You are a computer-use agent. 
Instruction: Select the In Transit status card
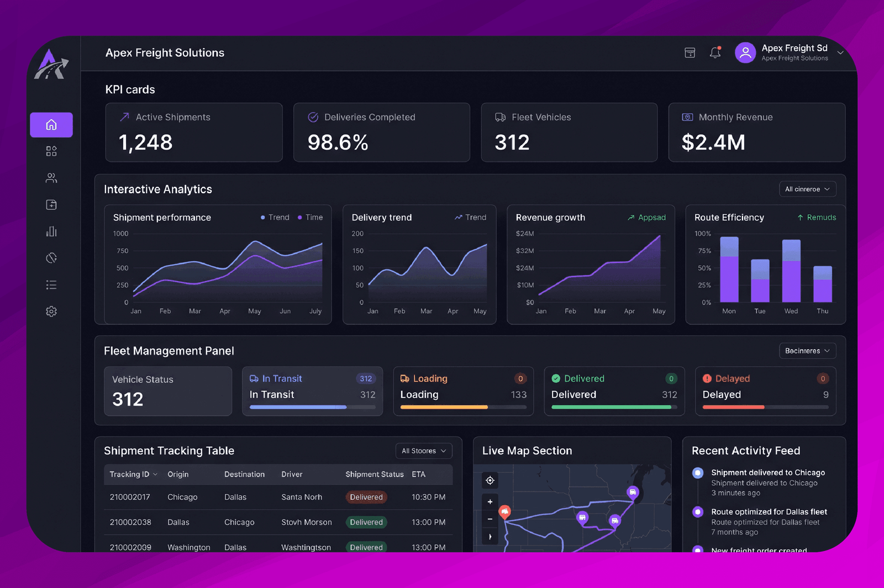[312, 391]
